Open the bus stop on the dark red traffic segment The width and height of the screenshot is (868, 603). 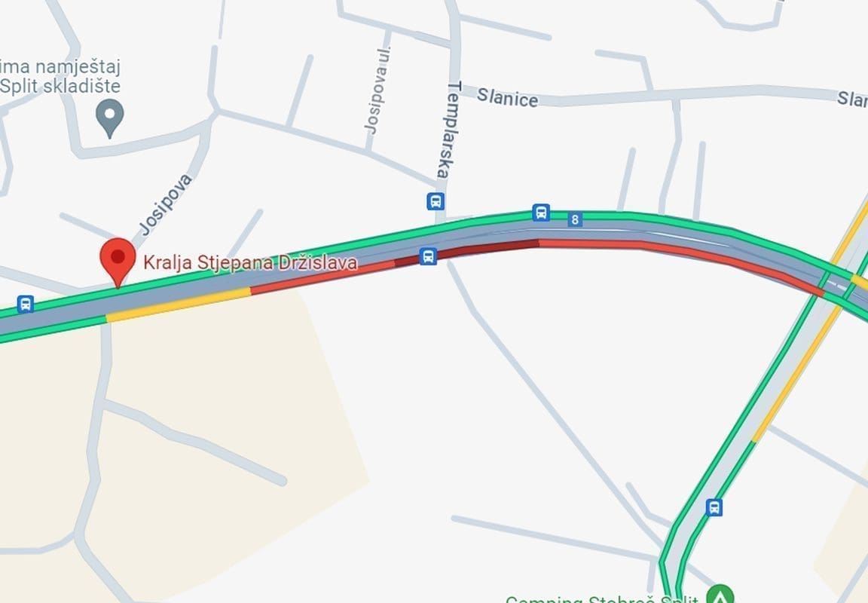click(428, 256)
